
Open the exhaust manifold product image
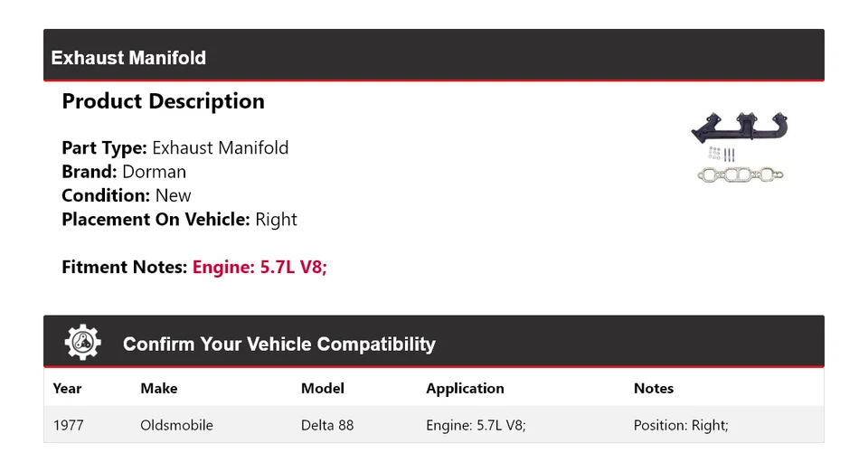pyautogui.click(x=741, y=147)
